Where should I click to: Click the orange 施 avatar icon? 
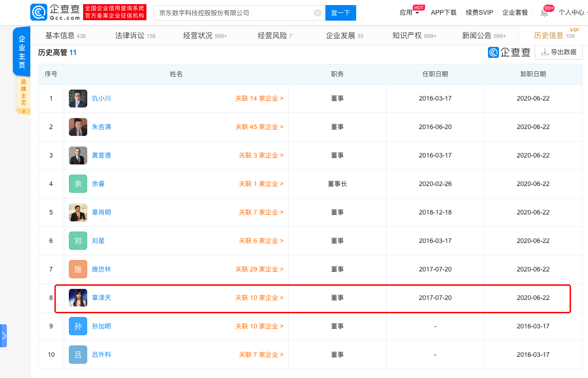point(78,269)
